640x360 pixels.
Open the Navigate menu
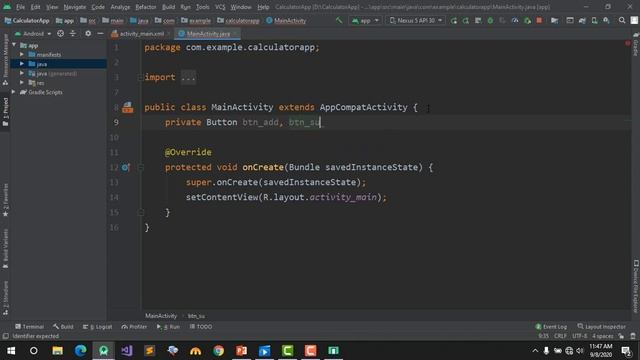[x=75, y=7]
